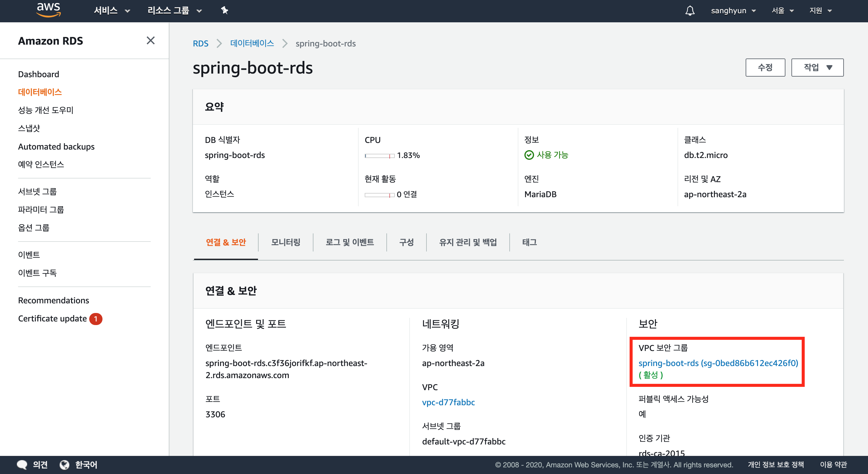This screenshot has width=868, height=474.
Task: Open the vpc-d77fabbc link
Action: click(448, 402)
